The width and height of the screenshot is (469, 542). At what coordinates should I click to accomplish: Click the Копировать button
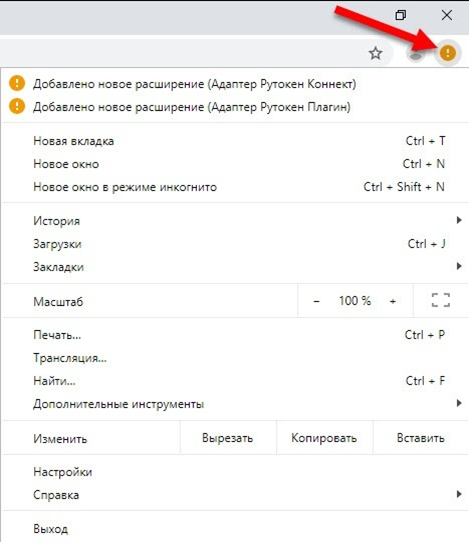[x=324, y=438]
